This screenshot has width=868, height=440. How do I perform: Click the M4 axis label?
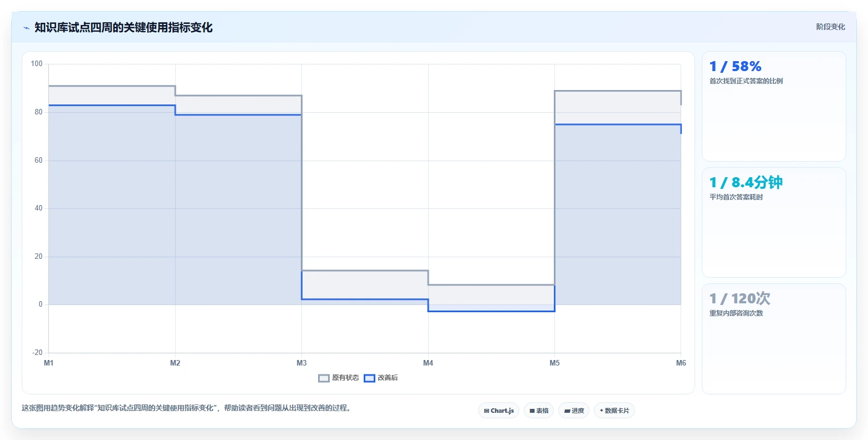click(428, 363)
